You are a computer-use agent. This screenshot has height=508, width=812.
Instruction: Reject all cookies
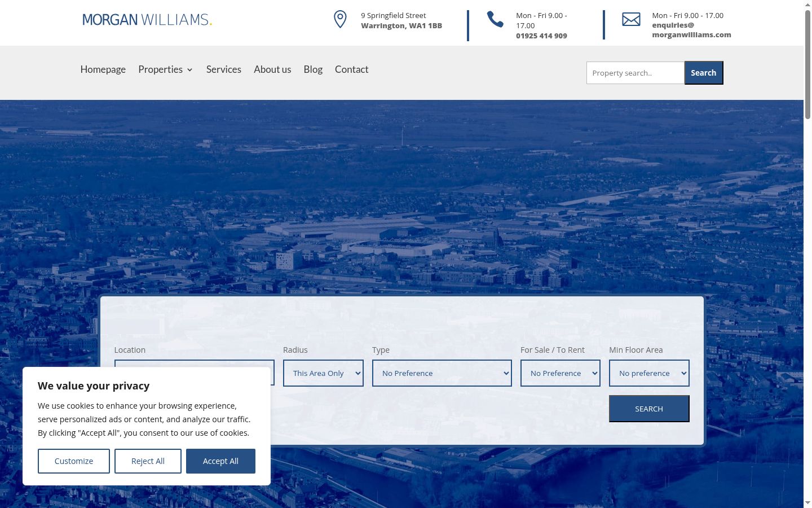coord(148,461)
